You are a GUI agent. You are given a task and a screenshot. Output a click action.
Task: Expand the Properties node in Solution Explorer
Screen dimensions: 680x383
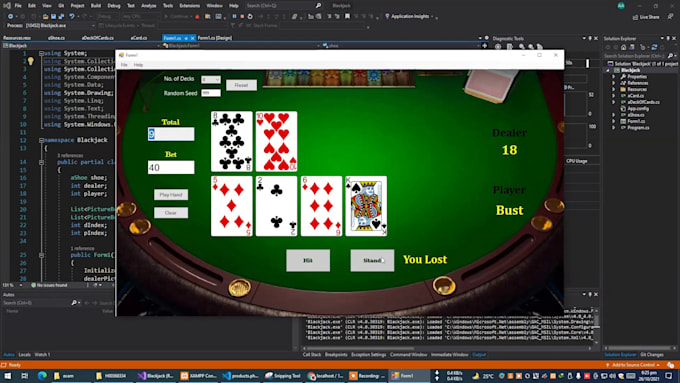pyautogui.click(x=614, y=77)
